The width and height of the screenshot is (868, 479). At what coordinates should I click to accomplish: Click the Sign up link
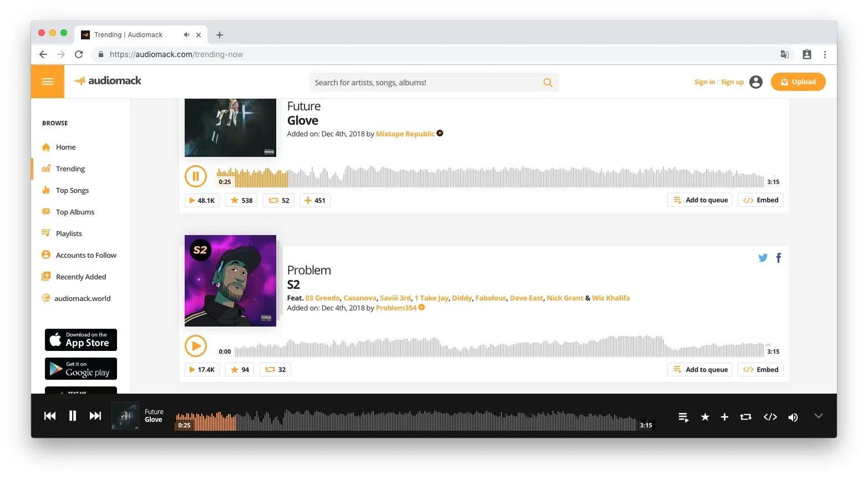(x=732, y=82)
